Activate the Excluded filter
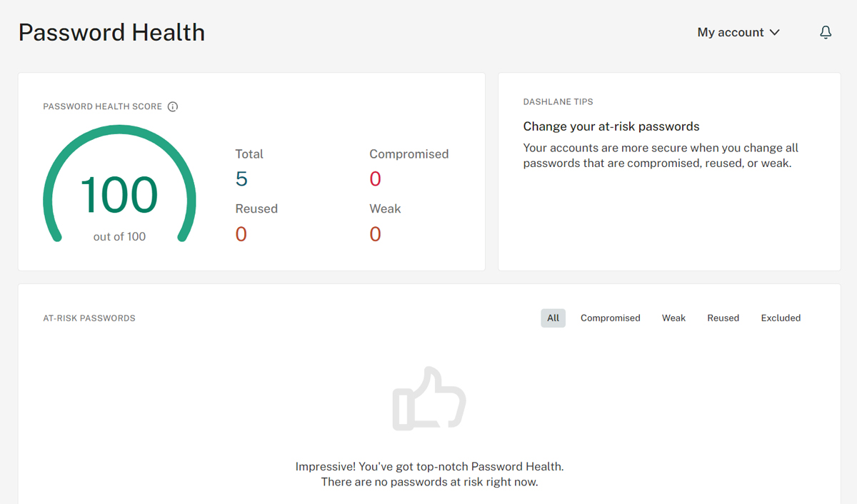The height and width of the screenshot is (504, 857). coord(781,318)
